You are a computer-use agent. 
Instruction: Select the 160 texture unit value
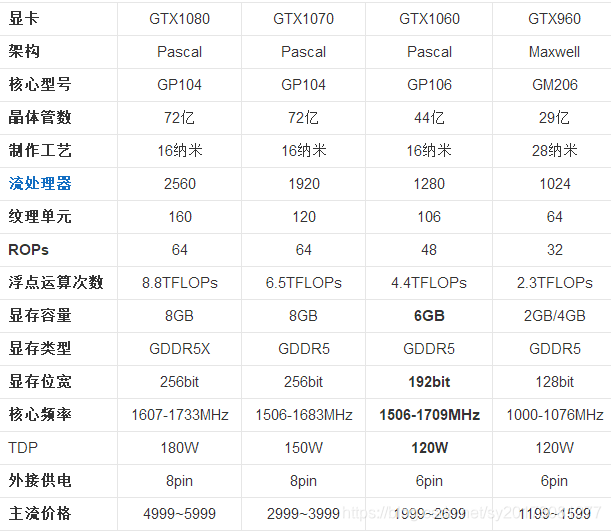pos(180,217)
